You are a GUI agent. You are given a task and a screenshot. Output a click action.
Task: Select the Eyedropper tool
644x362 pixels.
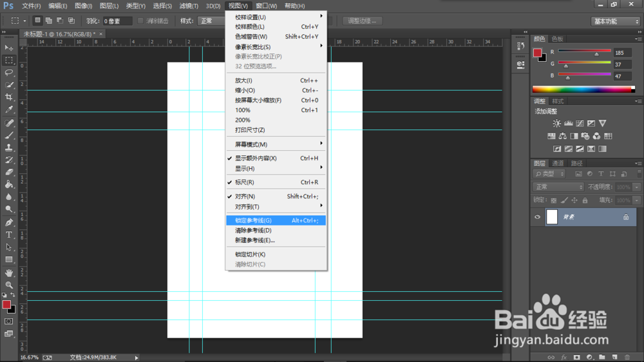pos(8,110)
